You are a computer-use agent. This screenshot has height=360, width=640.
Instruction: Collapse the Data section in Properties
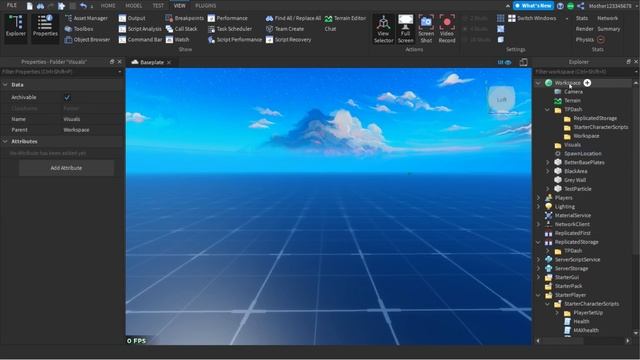pos(5,84)
